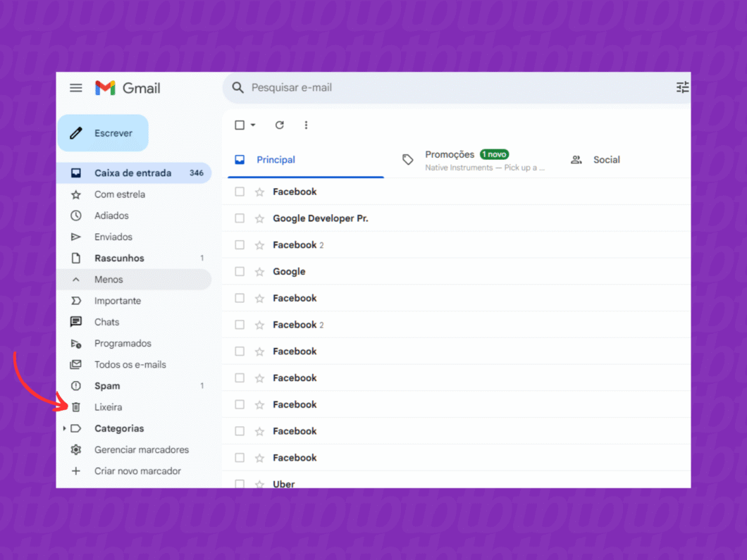Screen dimensions: 747x560
Task: Open Caixa de entrada folder
Action: pyautogui.click(x=135, y=173)
